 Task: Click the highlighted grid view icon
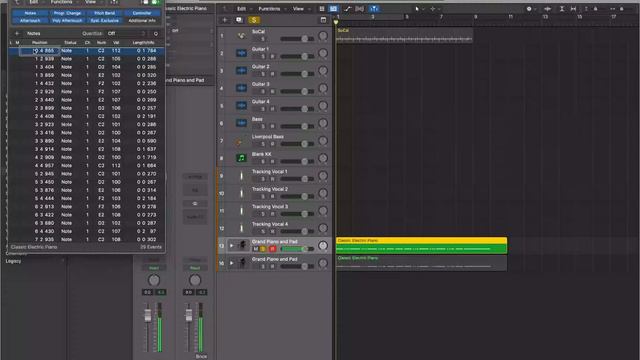333,9
